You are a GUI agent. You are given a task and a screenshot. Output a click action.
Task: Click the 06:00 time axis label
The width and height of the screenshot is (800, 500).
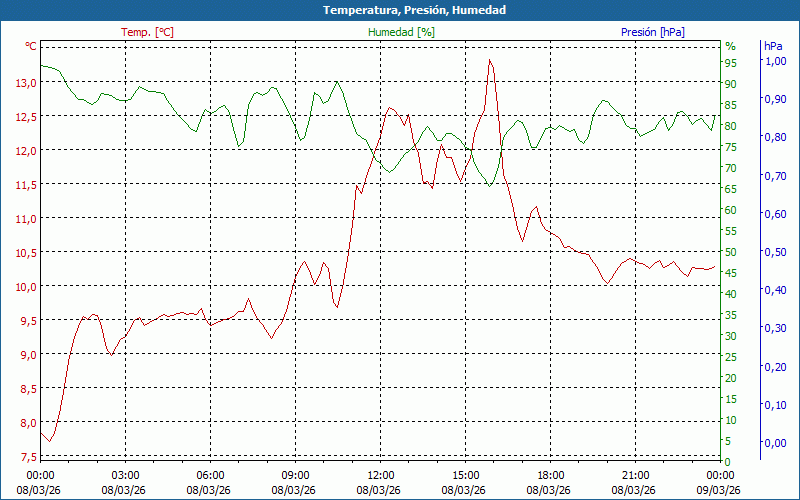(210, 475)
